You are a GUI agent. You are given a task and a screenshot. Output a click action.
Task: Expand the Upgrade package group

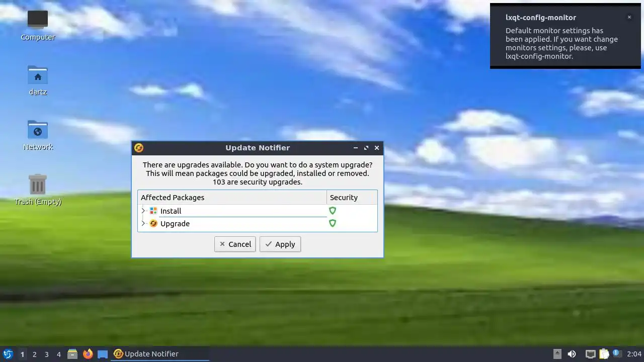[143, 223]
